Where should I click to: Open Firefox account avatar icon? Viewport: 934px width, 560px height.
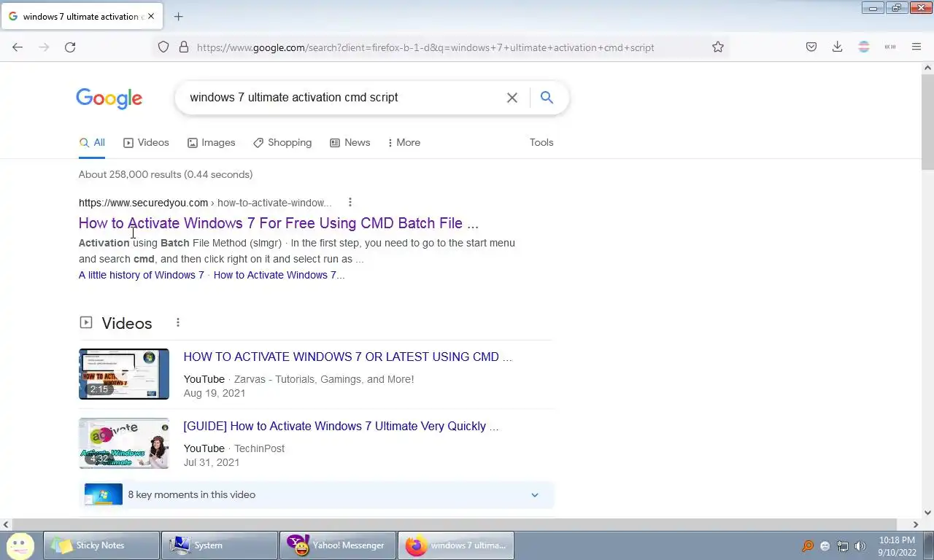point(864,47)
